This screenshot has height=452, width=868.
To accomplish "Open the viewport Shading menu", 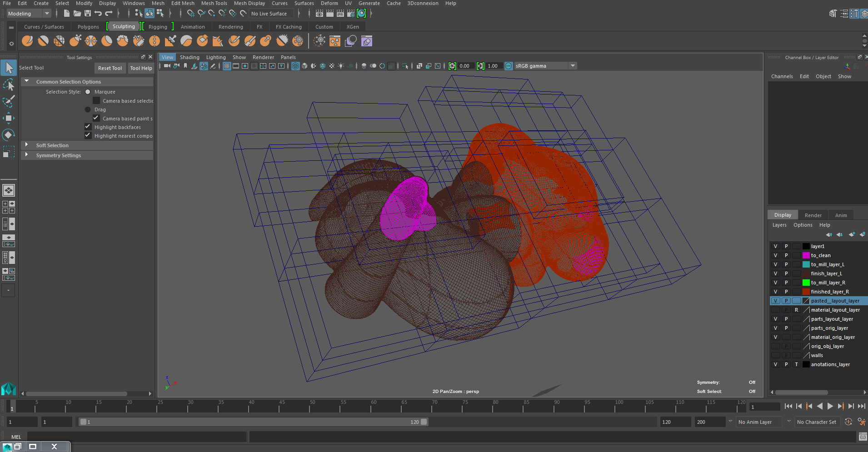I will (190, 57).
